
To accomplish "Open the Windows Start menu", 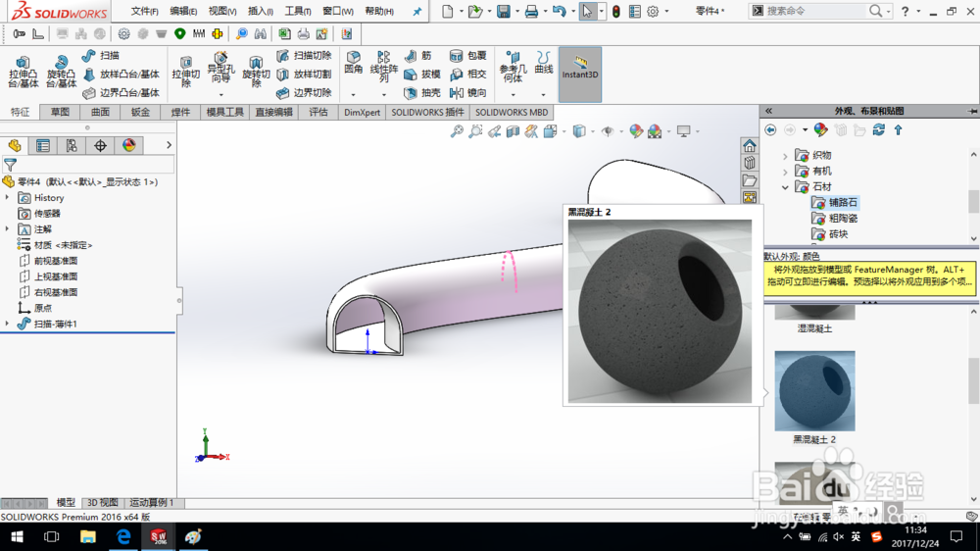I will (x=17, y=536).
